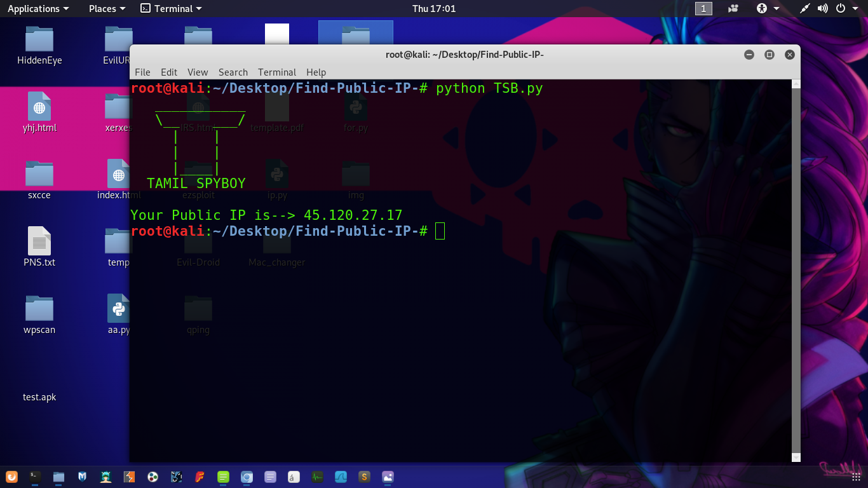
Task: Open the green notes app in dock
Action: (223, 477)
